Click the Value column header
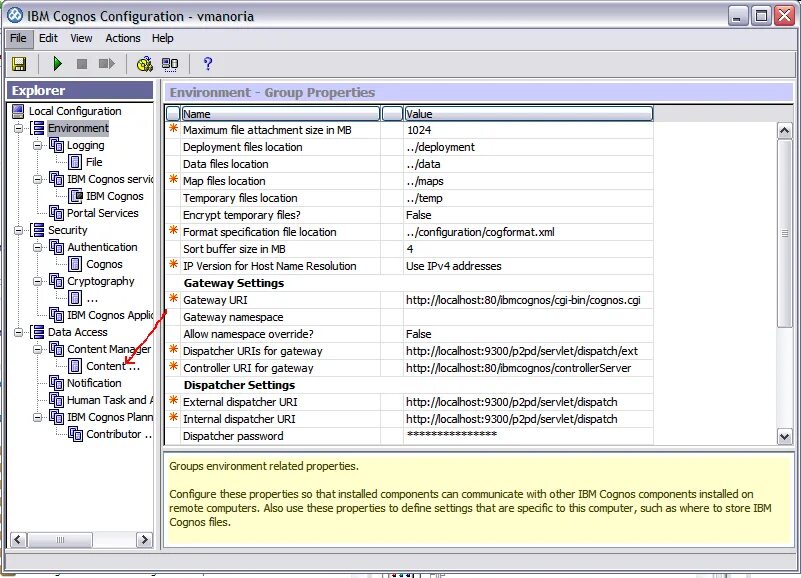801x578 pixels. point(528,113)
